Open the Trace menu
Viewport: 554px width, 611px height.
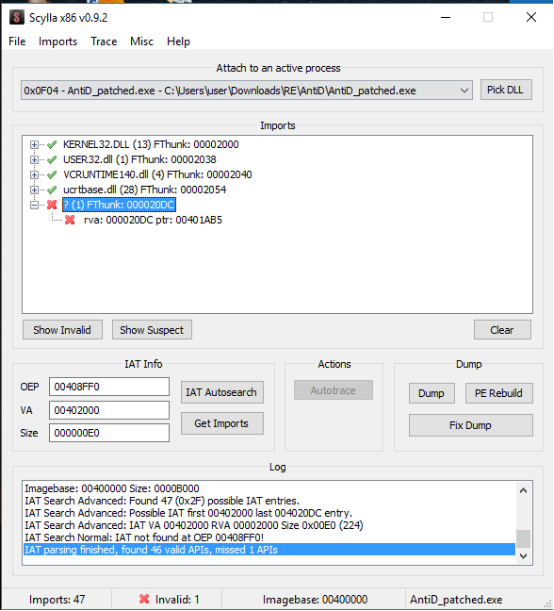click(104, 41)
